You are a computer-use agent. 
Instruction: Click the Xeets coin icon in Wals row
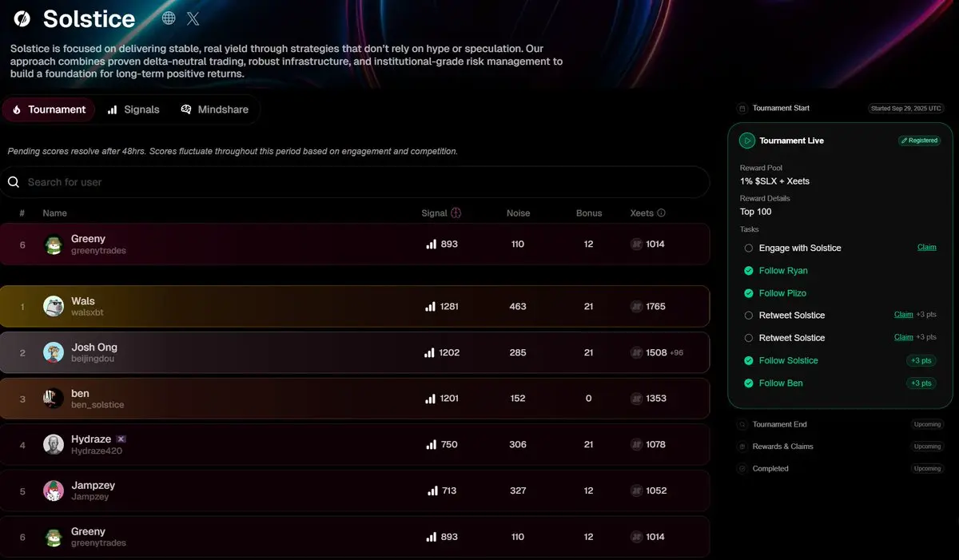pos(637,307)
